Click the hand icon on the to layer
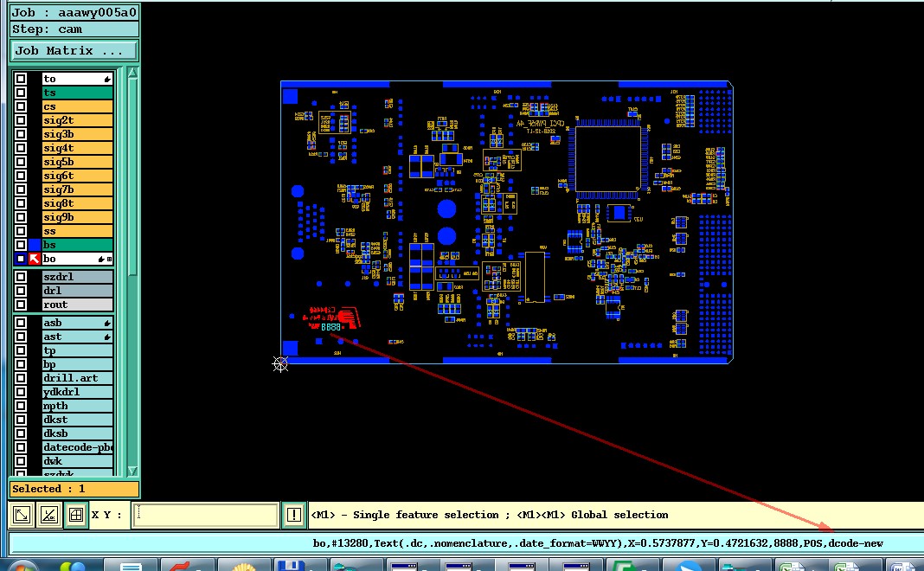The image size is (924, 571). (x=107, y=79)
